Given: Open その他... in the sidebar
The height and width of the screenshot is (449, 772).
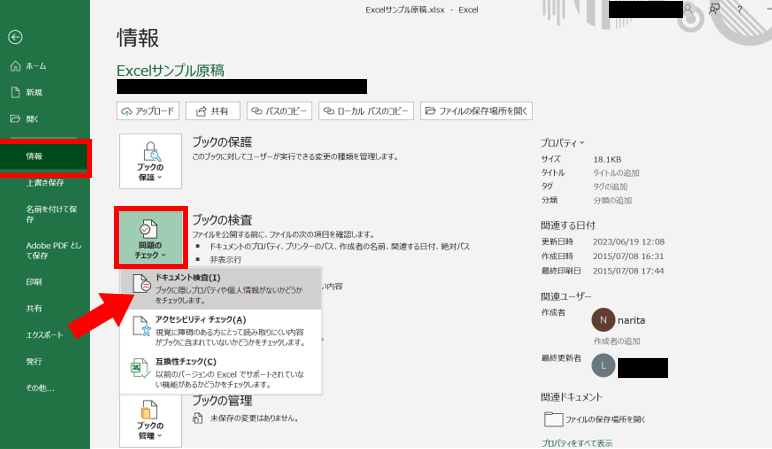Looking at the screenshot, I should coord(40,388).
